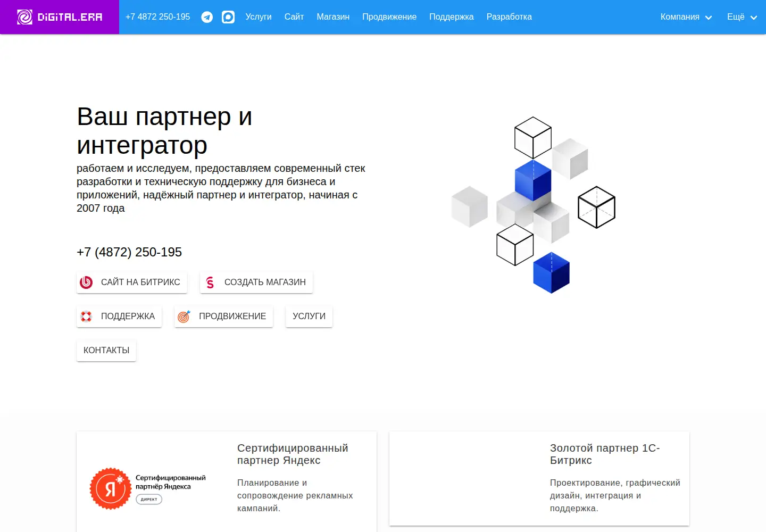Open the chat messenger icon beside Telegram
The image size is (766, 532).
[228, 17]
